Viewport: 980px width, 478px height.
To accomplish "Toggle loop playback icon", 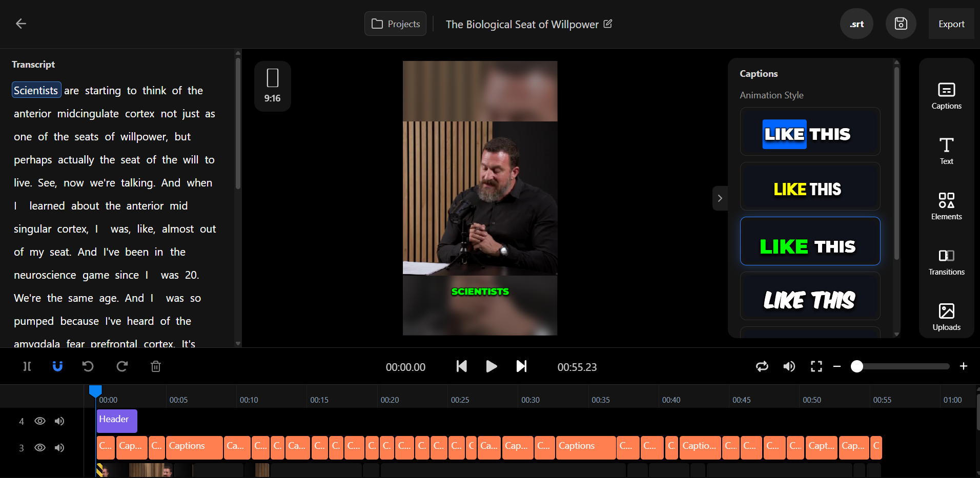I will point(762,366).
